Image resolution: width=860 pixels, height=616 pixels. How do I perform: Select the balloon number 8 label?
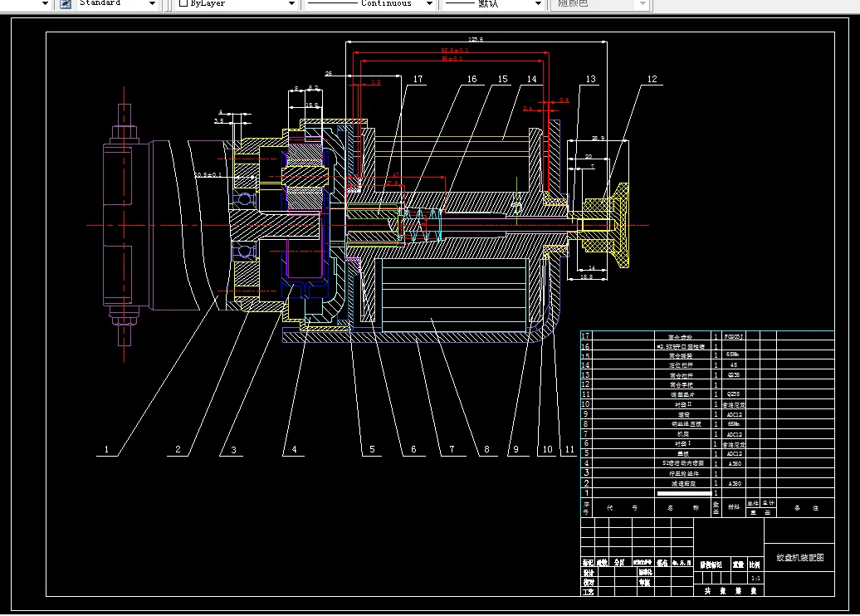point(486,450)
